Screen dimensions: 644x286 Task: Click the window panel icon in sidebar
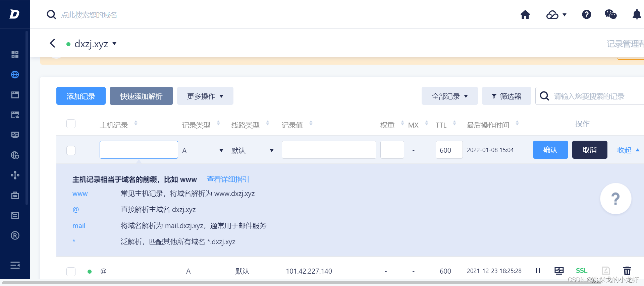click(15, 95)
